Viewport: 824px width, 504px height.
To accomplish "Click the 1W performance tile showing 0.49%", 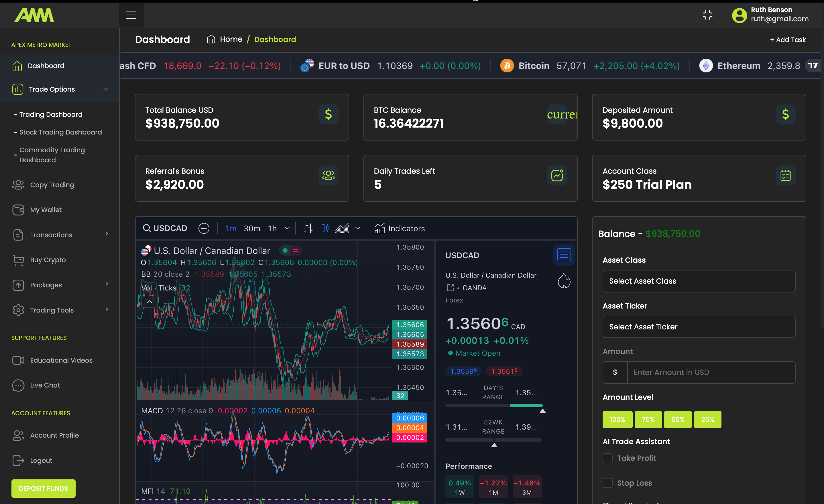I will (x=460, y=487).
